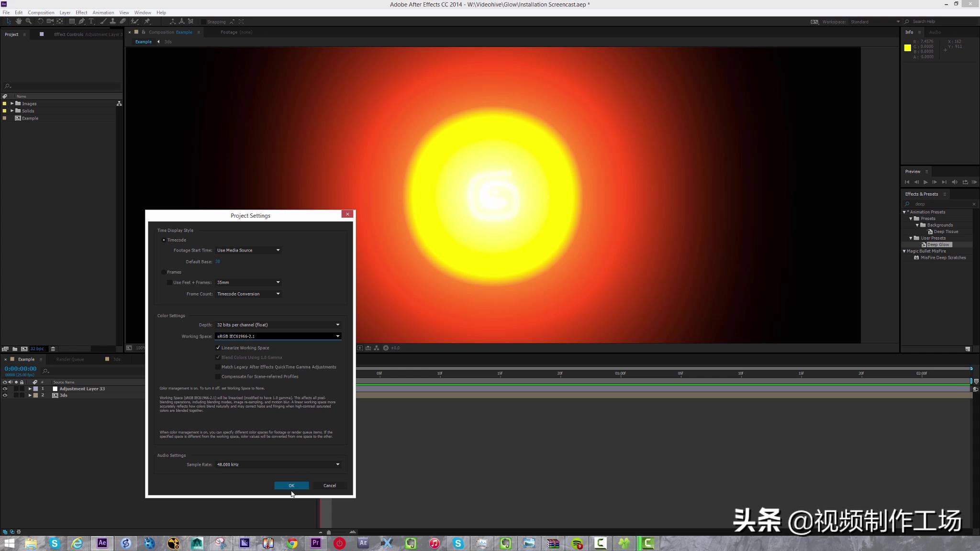This screenshot has height=551, width=980.
Task: Select the Frames radio button
Action: [x=164, y=272]
